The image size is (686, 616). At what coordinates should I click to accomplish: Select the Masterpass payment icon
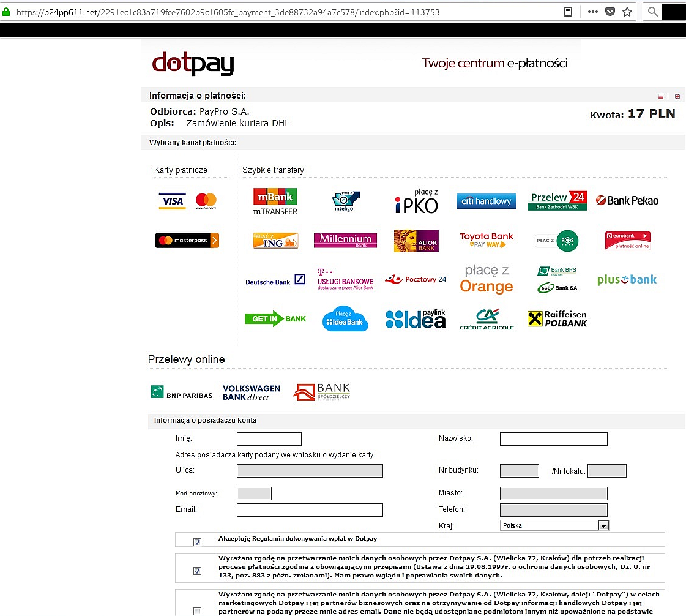click(187, 241)
